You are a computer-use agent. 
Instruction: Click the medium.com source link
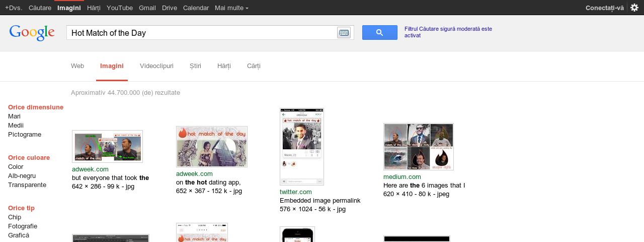point(402,177)
